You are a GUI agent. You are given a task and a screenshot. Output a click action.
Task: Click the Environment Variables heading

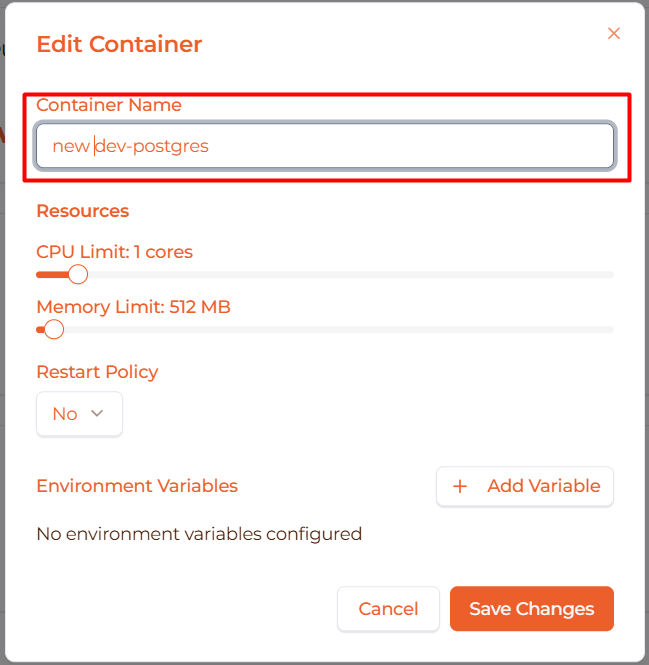(137, 486)
